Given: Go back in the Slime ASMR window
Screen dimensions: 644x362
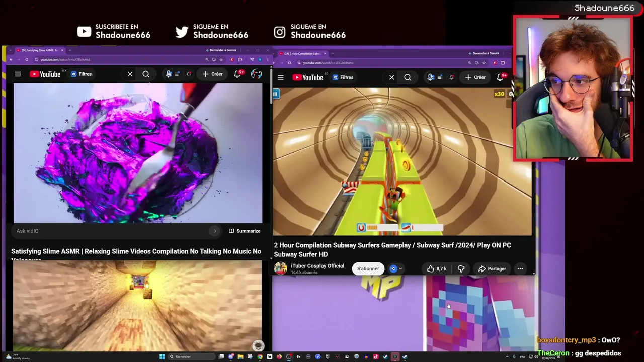Looking at the screenshot, I should 11,59.
